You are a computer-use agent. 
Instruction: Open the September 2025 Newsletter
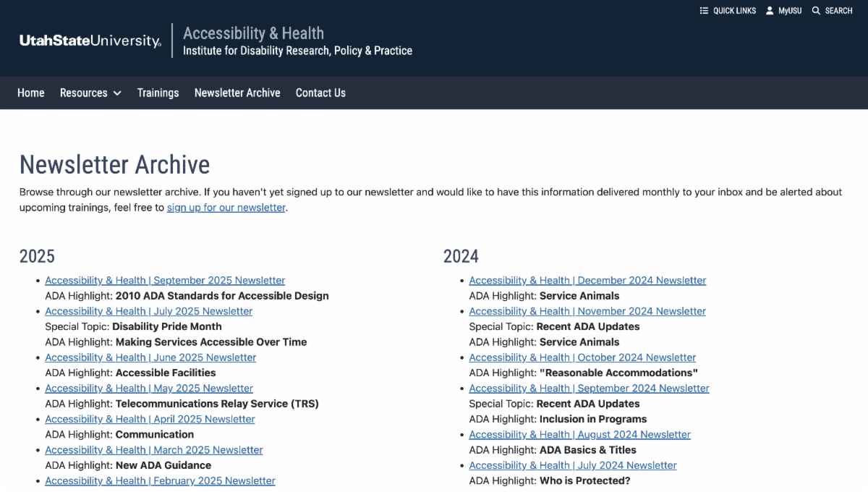(x=165, y=281)
